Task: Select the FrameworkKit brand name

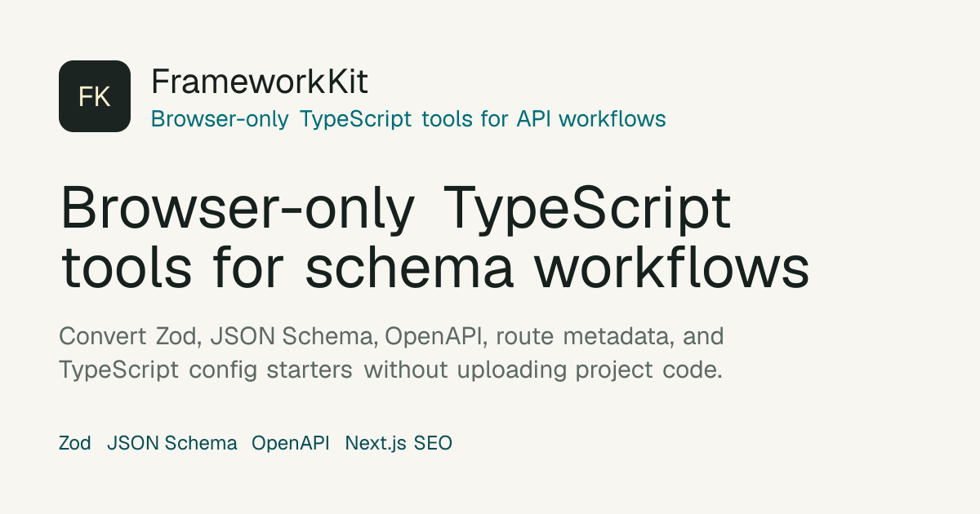Action: click(x=260, y=82)
